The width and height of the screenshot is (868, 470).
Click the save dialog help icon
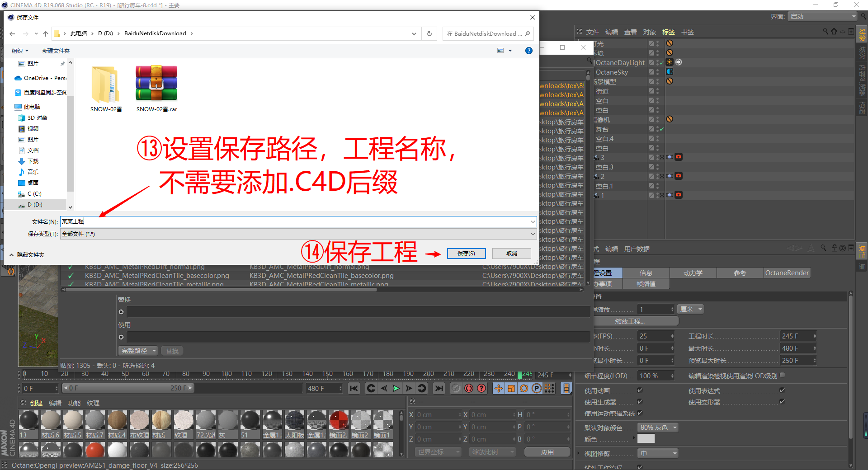pyautogui.click(x=528, y=51)
